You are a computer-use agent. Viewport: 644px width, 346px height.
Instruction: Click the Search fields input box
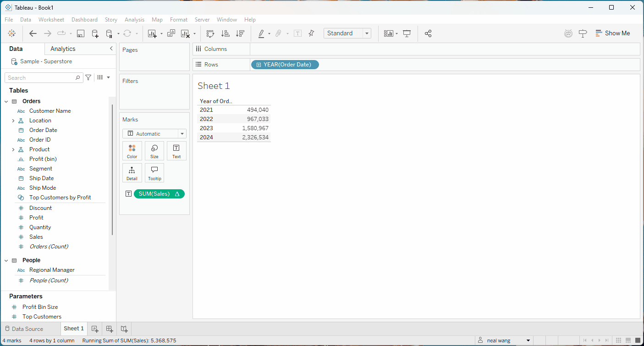coord(40,78)
